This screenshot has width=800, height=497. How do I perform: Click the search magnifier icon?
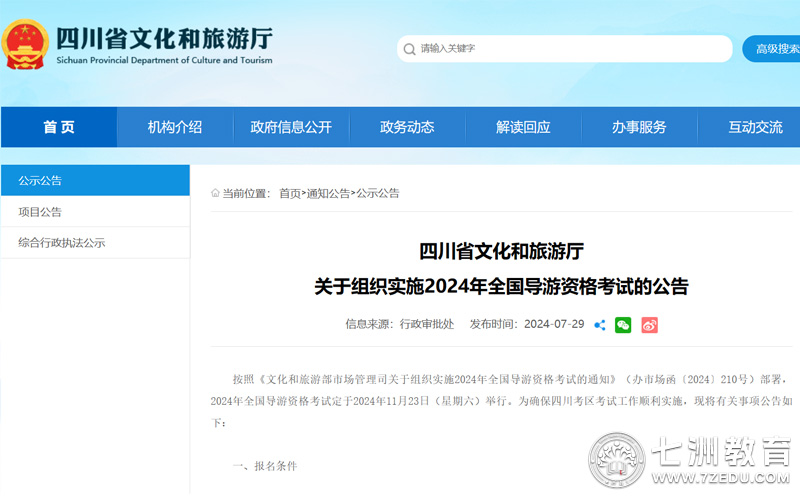409,49
